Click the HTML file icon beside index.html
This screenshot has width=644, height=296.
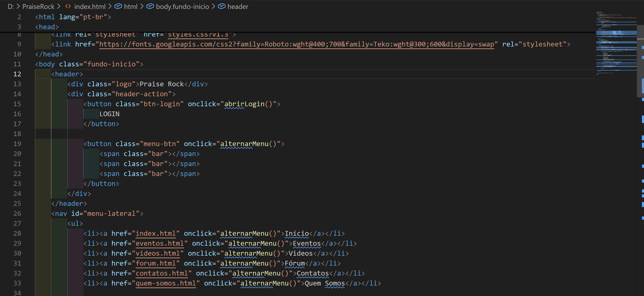point(68,6)
